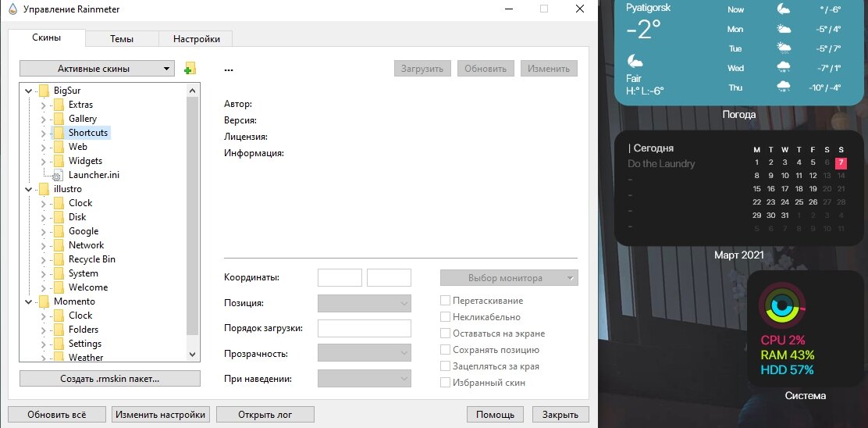This screenshot has width=868, height=428.
Task: Select the Gallery folder icon
Action: [x=59, y=119]
